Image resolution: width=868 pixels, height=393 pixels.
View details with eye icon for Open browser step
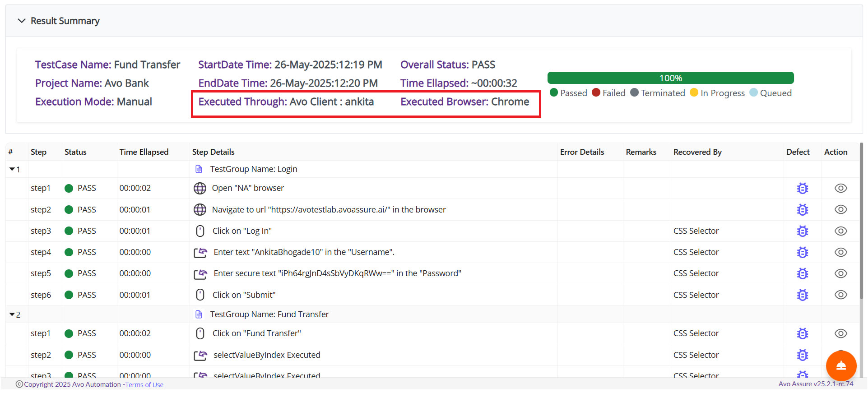[840, 188]
